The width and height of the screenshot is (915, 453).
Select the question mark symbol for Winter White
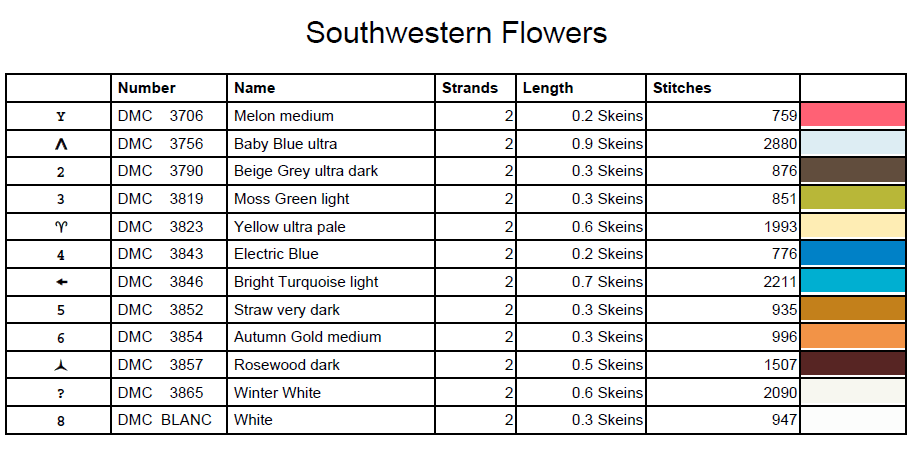61,393
